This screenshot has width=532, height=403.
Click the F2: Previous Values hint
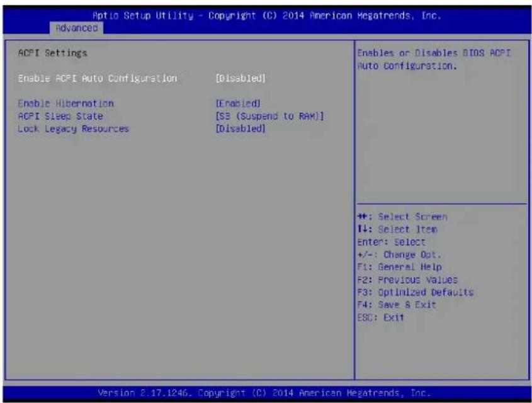(x=407, y=280)
